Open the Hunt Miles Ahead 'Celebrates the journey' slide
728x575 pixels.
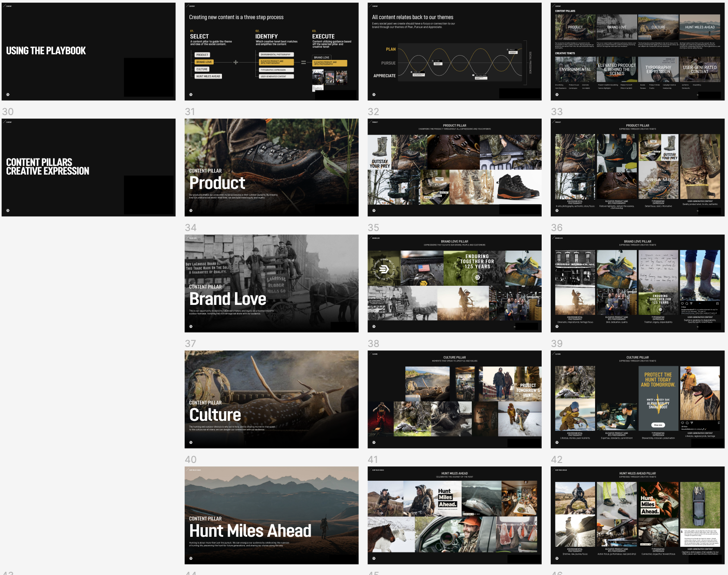click(454, 516)
